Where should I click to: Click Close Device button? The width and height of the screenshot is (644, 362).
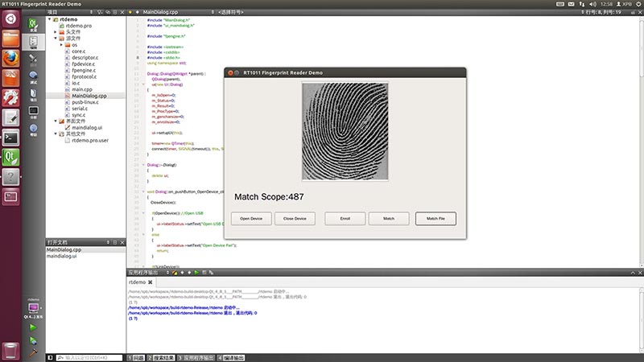click(295, 219)
